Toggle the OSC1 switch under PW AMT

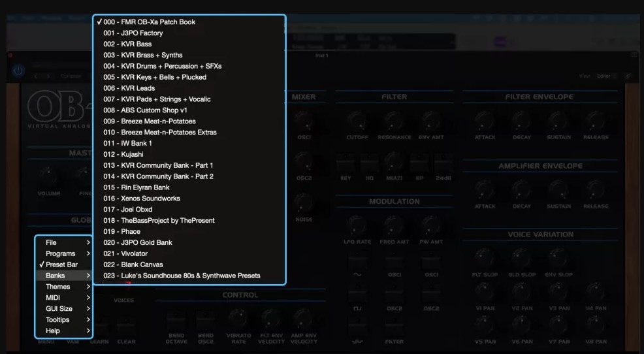coord(431,262)
